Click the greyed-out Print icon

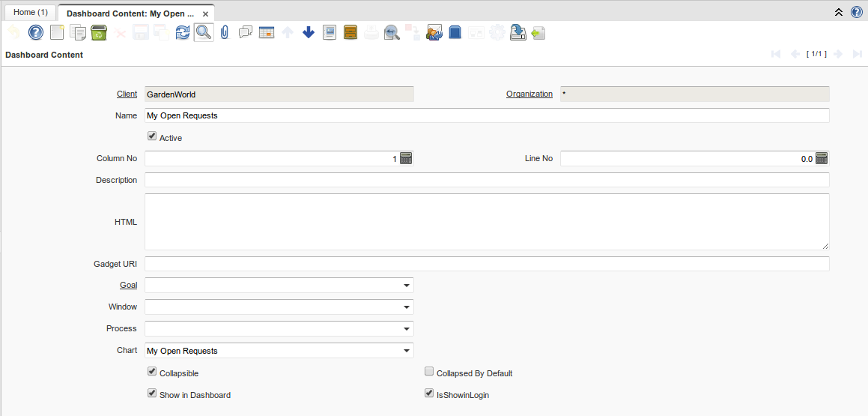click(x=371, y=33)
